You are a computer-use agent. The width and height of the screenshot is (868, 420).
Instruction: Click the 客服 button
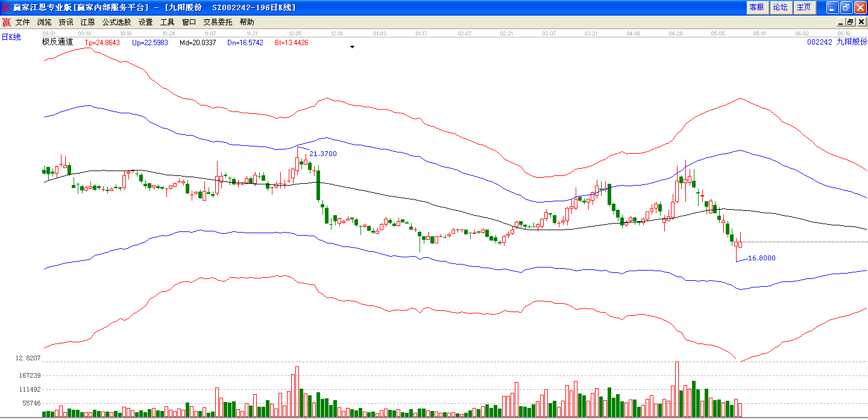click(x=757, y=7)
